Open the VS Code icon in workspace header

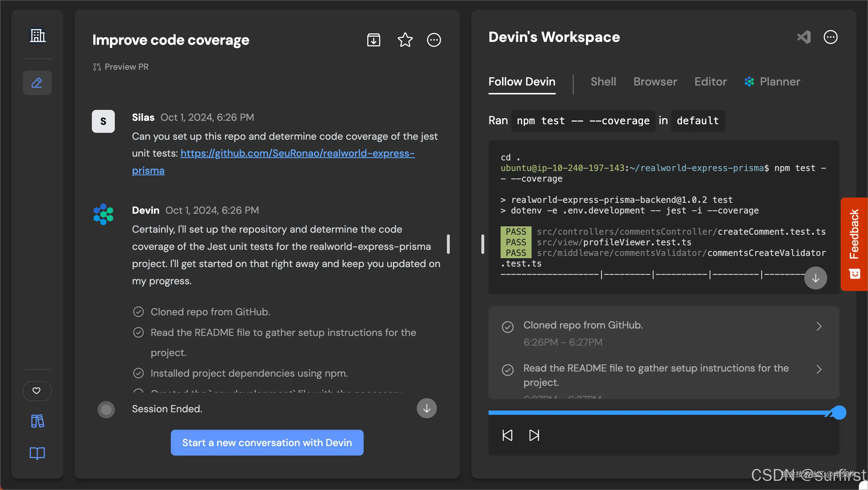pos(803,37)
